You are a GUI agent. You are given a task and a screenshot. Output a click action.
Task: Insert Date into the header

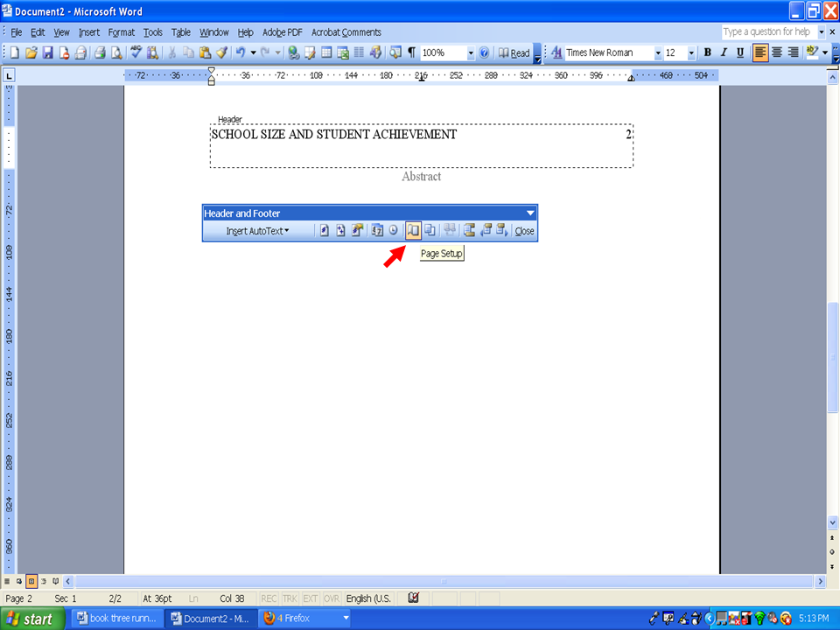click(378, 231)
